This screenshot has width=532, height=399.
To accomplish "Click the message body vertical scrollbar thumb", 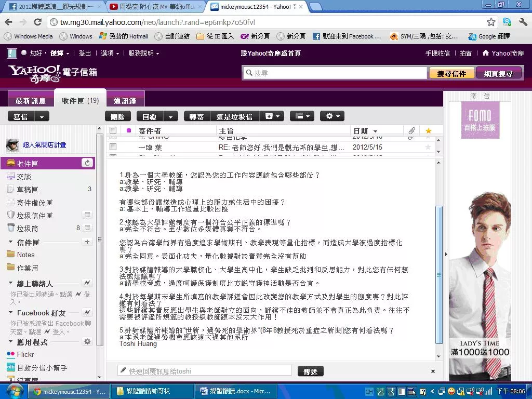I will (438, 274).
